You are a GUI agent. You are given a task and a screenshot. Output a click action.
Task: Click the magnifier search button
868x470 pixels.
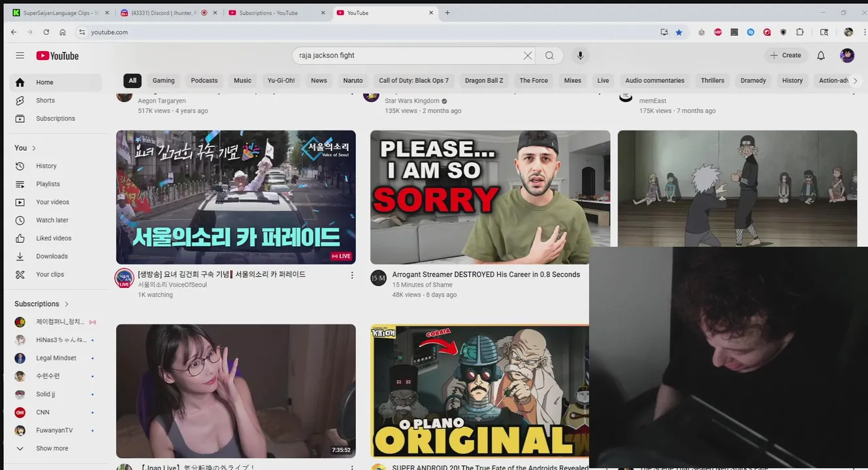click(x=549, y=55)
